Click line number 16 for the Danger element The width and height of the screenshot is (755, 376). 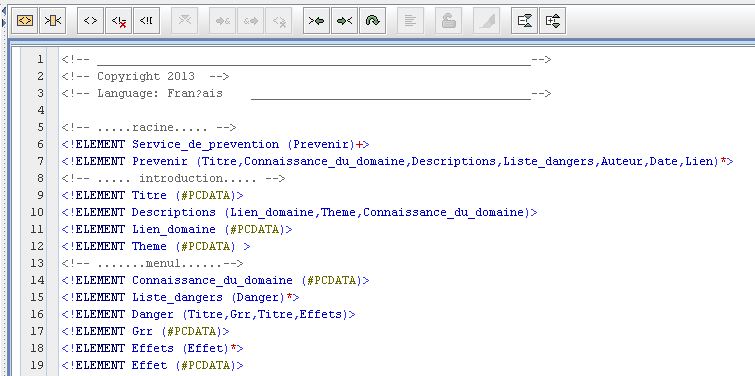point(37,314)
